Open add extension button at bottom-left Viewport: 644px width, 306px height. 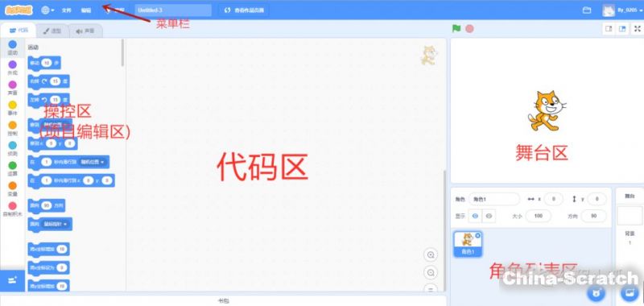(12, 280)
